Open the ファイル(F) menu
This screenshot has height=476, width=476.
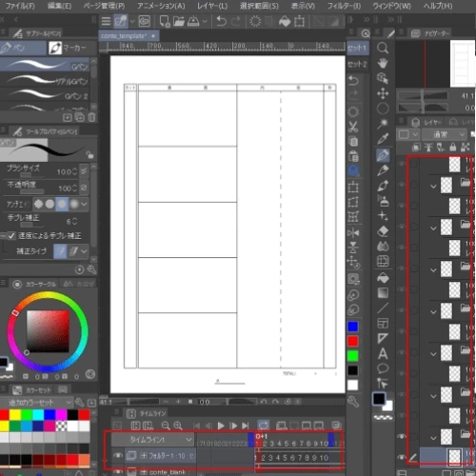coord(21,6)
